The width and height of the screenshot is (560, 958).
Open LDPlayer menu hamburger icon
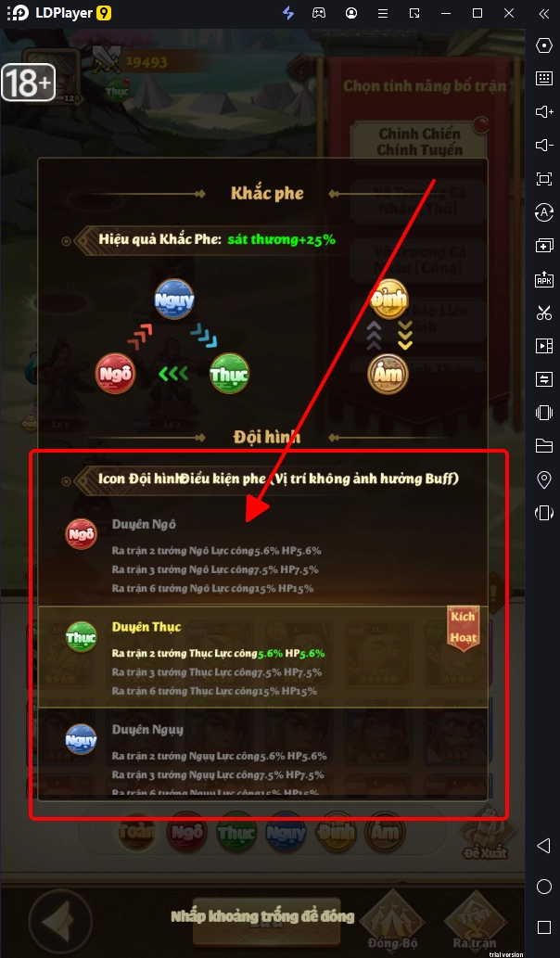383,13
